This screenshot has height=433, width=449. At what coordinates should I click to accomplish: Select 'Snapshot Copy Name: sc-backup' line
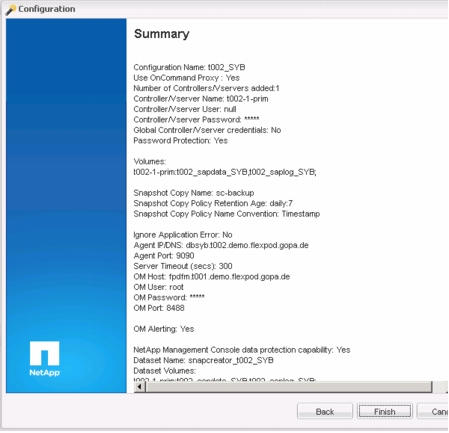pyautogui.click(x=194, y=193)
